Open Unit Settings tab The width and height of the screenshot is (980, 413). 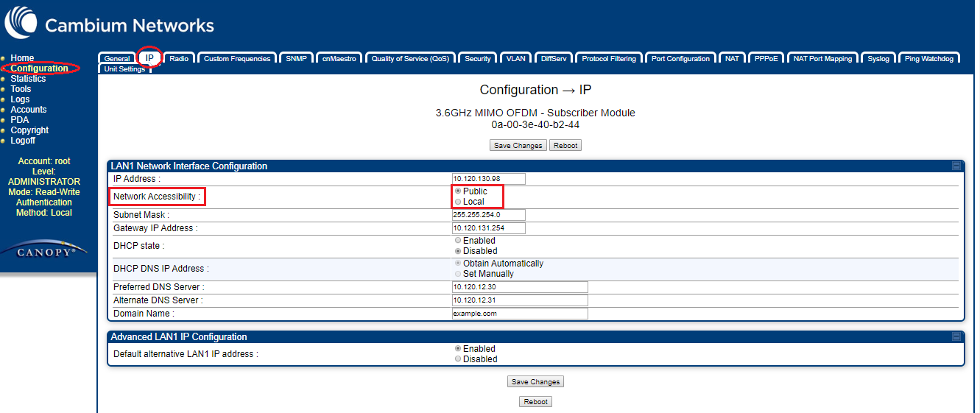124,68
